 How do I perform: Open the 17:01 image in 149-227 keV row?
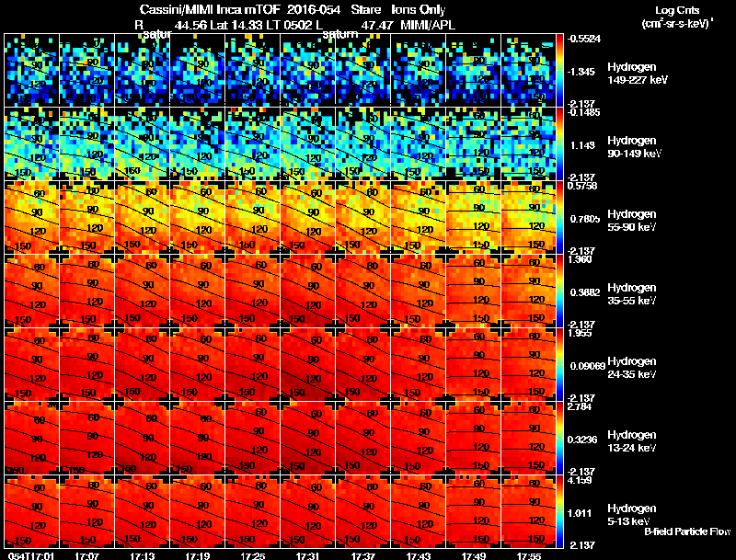point(32,71)
